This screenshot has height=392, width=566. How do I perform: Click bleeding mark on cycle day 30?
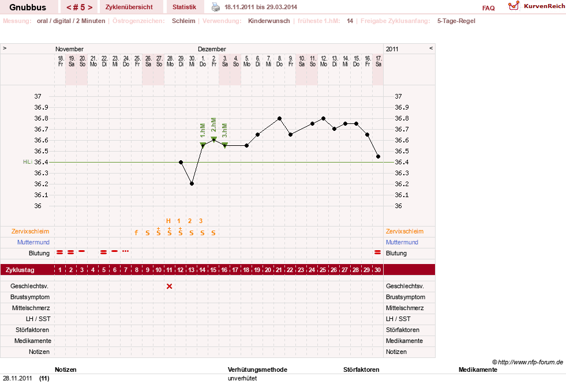point(377,252)
